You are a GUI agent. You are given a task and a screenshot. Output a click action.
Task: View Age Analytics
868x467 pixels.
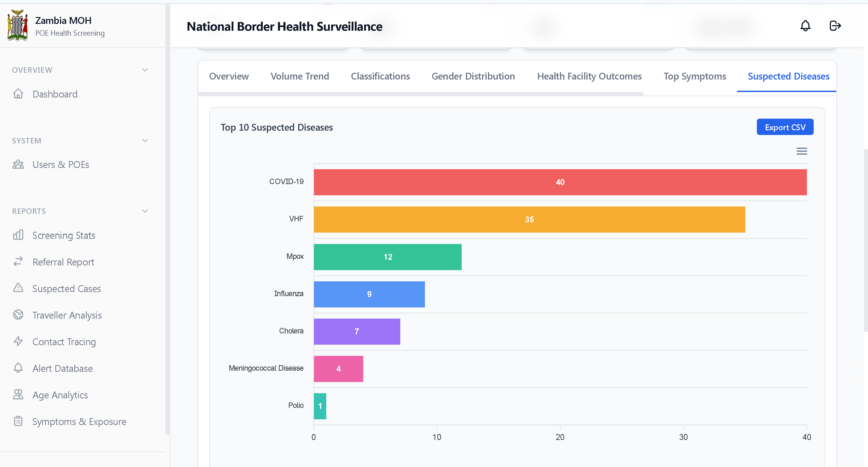pyautogui.click(x=60, y=395)
